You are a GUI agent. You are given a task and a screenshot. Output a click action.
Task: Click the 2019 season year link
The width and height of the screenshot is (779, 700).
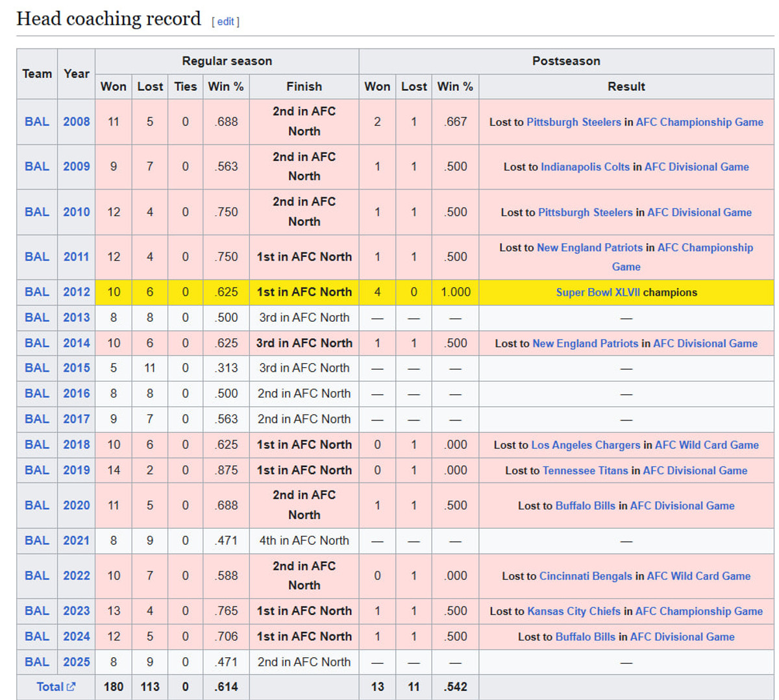pyautogui.click(x=76, y=470)
